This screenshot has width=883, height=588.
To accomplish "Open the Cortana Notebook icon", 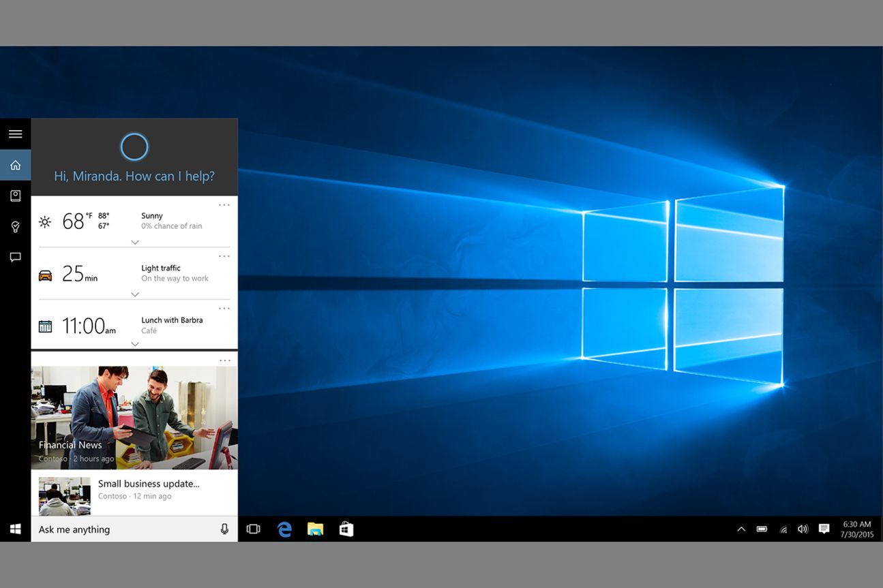I will click(x=15, y=196).
